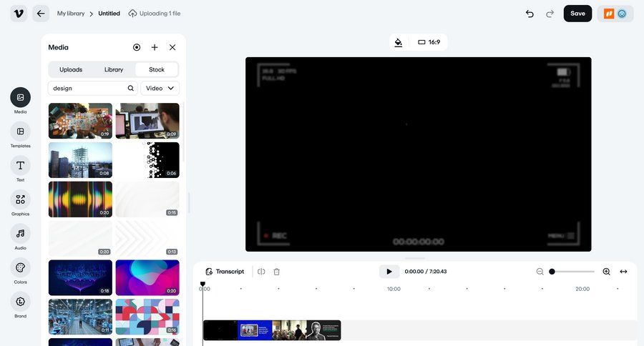644x346 pixels.
Task: Click the timeline playhead marker
Action: point(203,284)
